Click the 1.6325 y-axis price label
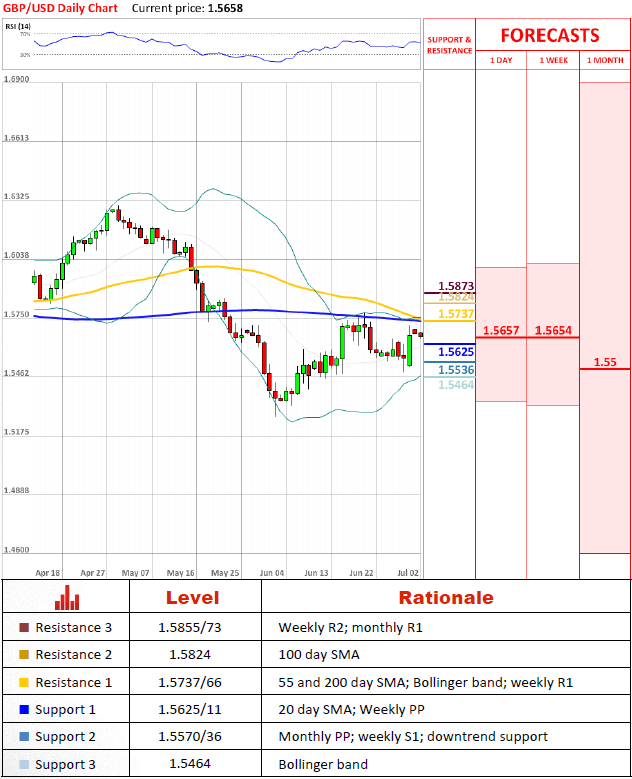The height and width of the screenshot is (779, 632). pyautogui.click(x=16, y=196)
